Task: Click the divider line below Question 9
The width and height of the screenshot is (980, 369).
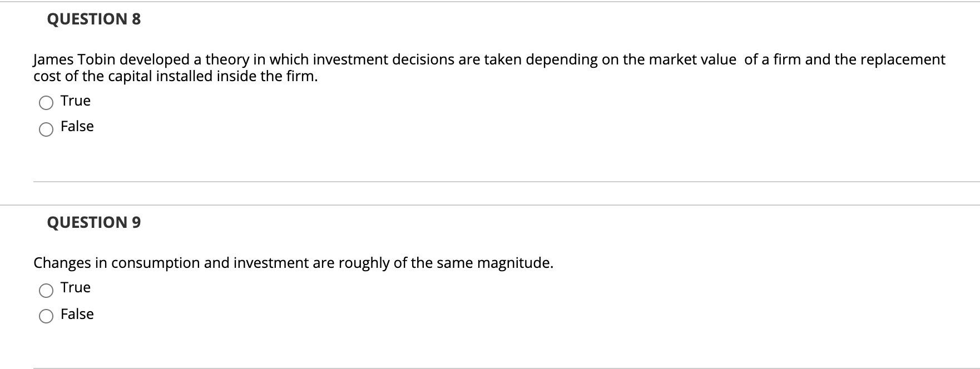Action: [x=489, y=367]
